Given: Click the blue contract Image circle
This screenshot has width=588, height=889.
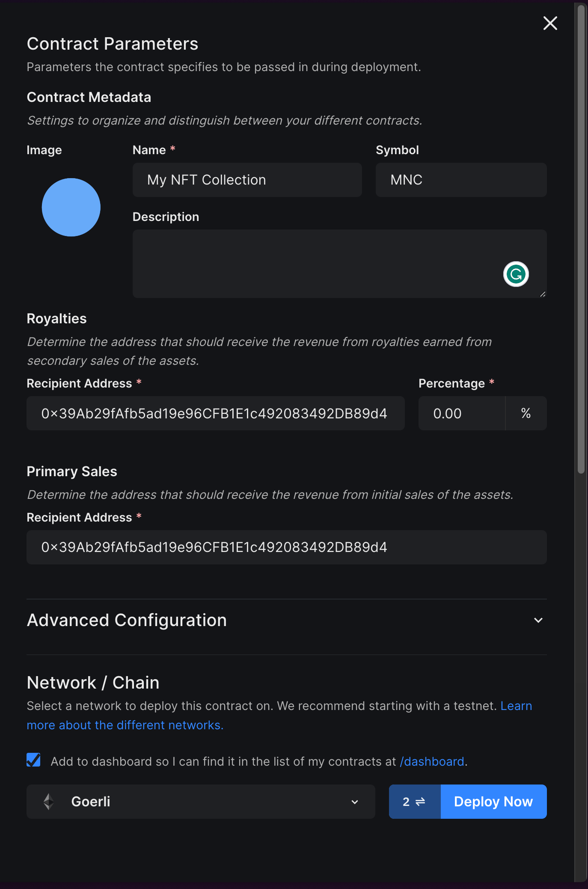Looking at the screenshot, I should [x=71, y=207].
